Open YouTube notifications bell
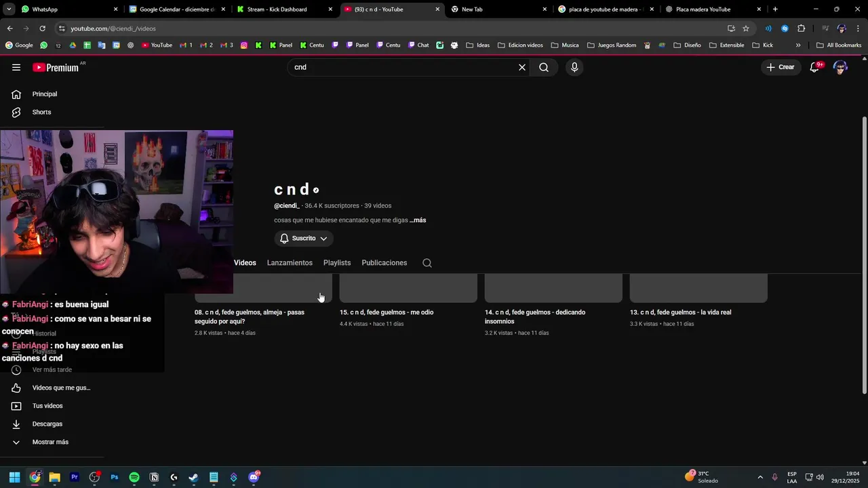The width and height of the screenshot is (868, 488). pos(814,67)
